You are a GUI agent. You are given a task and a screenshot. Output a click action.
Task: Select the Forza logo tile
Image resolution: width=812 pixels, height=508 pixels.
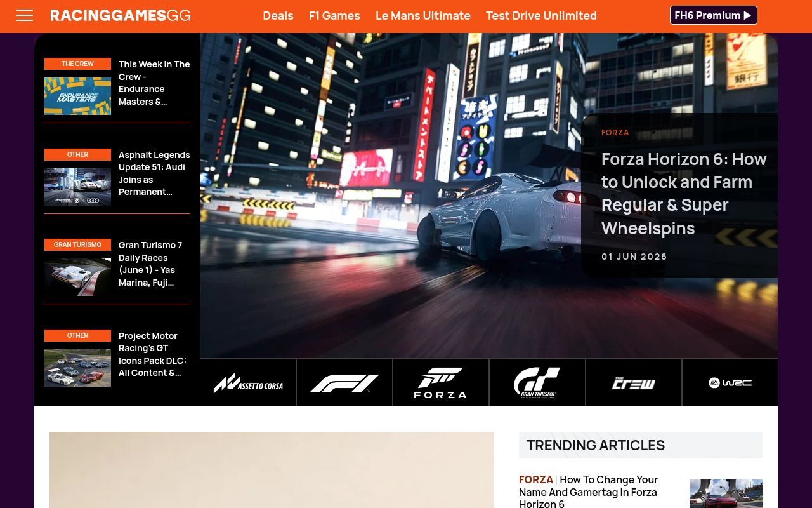click(x=441, y=383)
